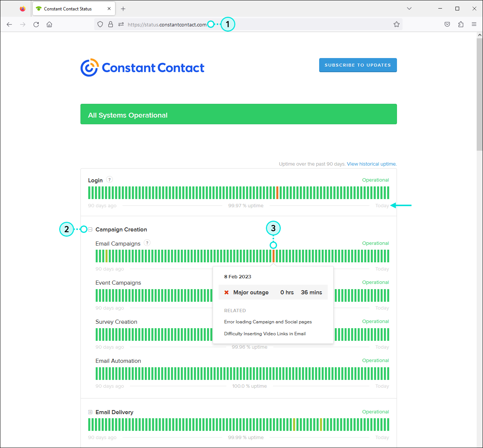
Task: Open the browser home page icon
Action: (x=49, y=25)
